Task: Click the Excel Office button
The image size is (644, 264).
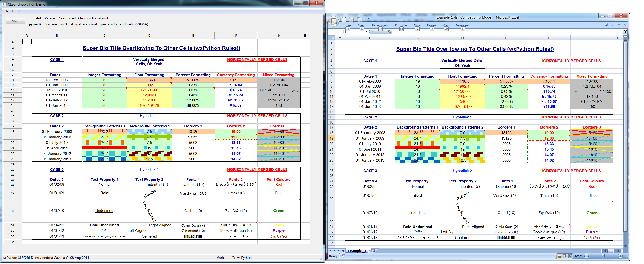Action: (x=334, y=21)
